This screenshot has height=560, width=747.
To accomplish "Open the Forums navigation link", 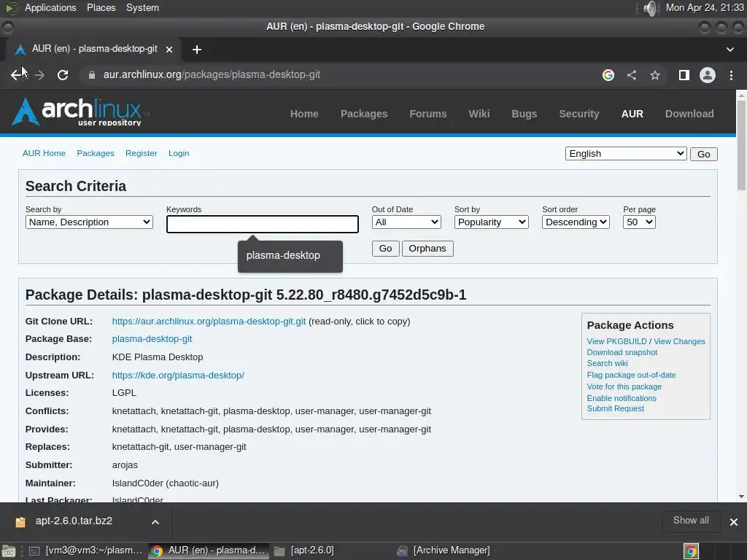I will pos(427,114).
